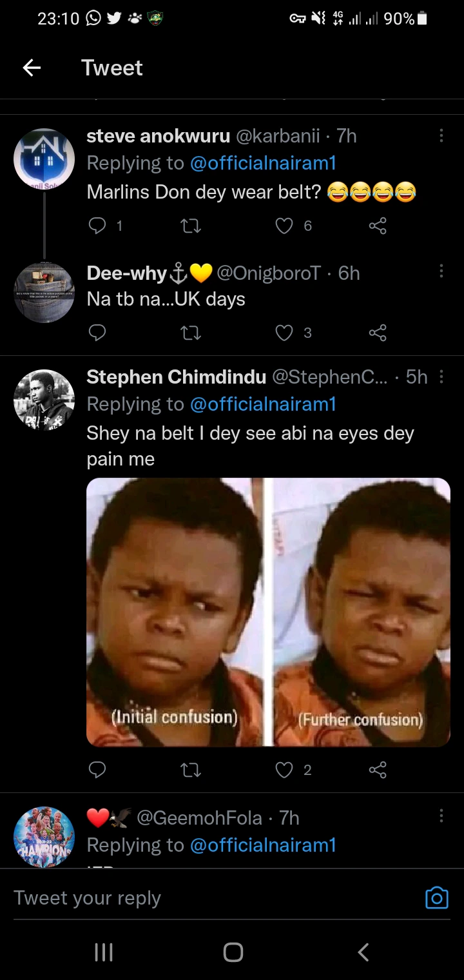This screenshot has height=980, width=464.
Task: Tap the Tweet your reply field
Action: point(193,897)
